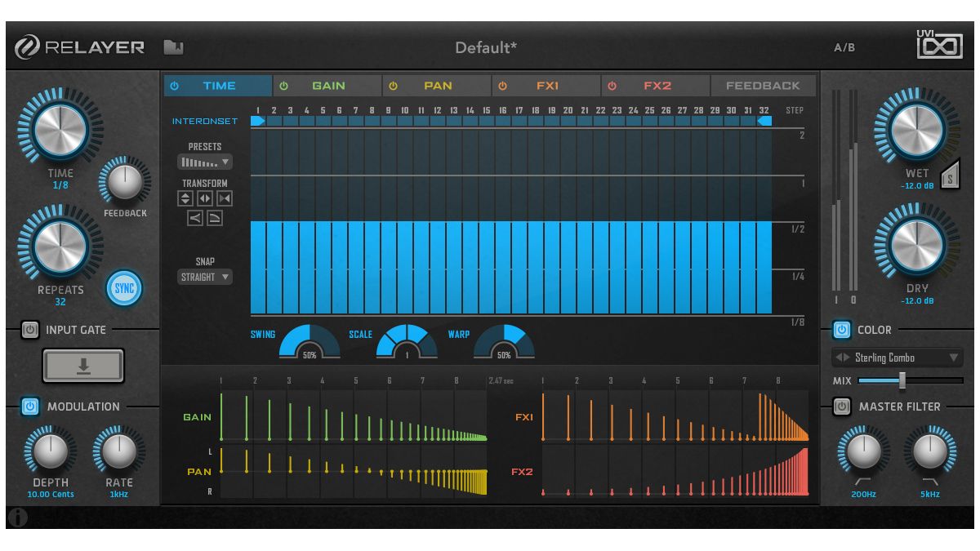Screen dimensions: 980x551
Task: Open the SNAP Straight dropdown
Action: (x=205, y=278)
